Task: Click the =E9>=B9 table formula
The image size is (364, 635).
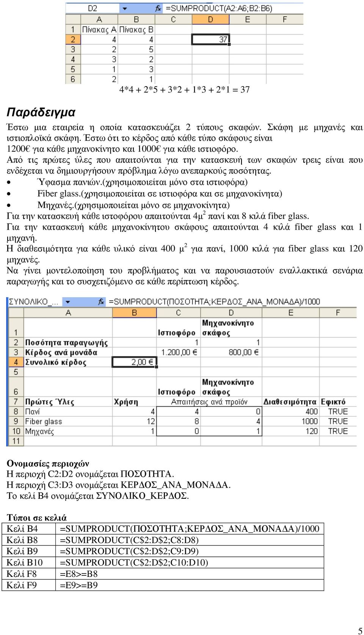Action: [x=79, y=585]
